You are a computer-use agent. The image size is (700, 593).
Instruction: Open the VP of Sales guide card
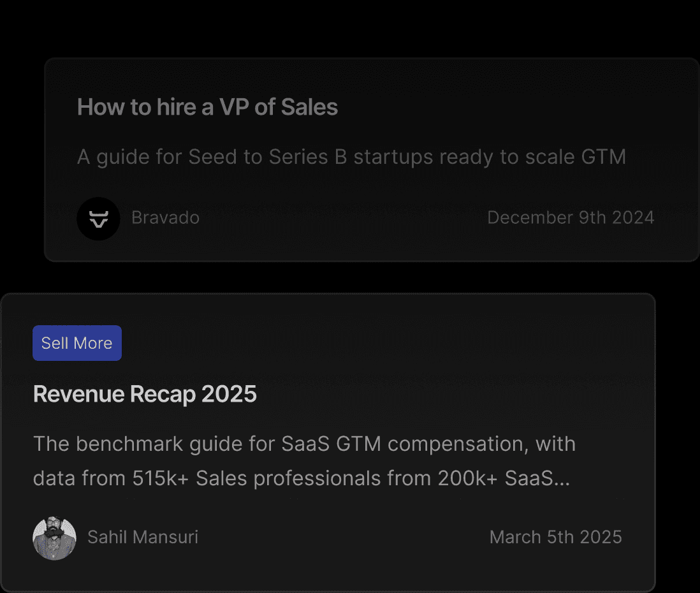pyautogui.click(x=372, y=159)
